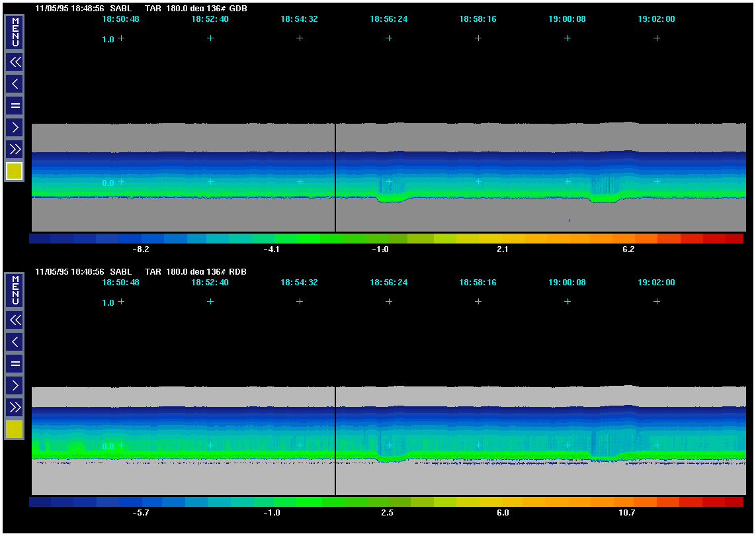The width and height of the screenshot is (756, 536).
Task: Toggle the yellow square in top GDB panel
Action: click(15, 171)
